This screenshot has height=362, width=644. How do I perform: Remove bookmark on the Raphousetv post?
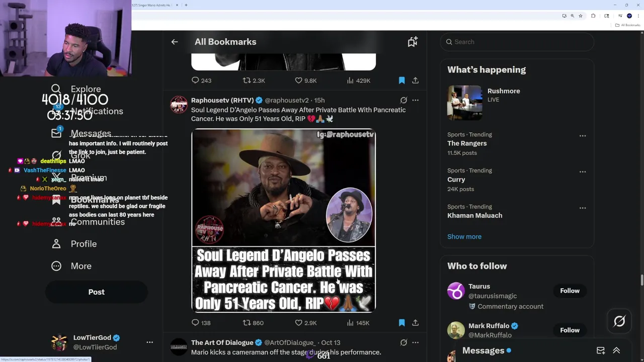click(401, 323)
